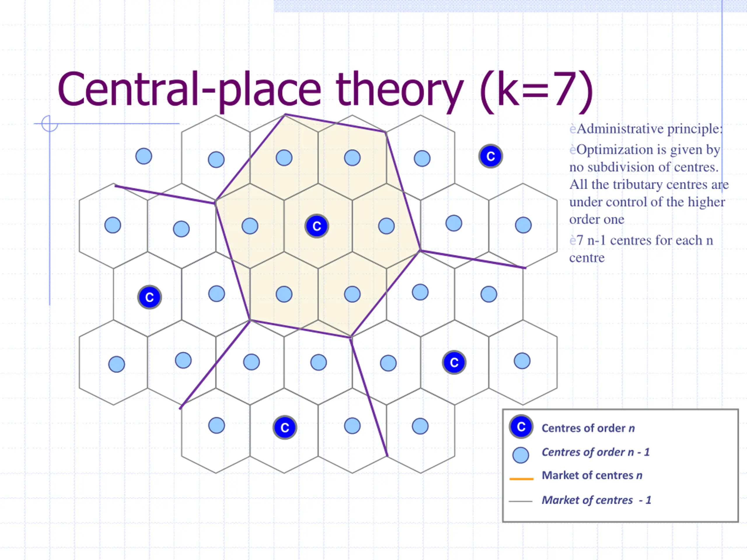Viewport: 747px width, 560px height.
Task: Click the line "All the tributary centres are"
Action: click(x=649, y=184)
